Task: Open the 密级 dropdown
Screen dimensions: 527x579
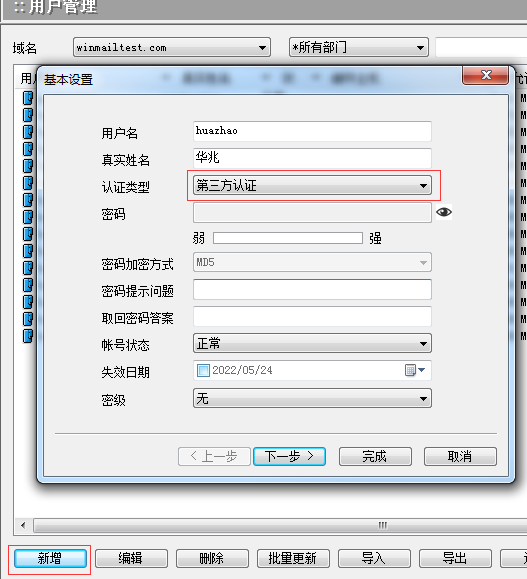Action: (x=312, y=398)
